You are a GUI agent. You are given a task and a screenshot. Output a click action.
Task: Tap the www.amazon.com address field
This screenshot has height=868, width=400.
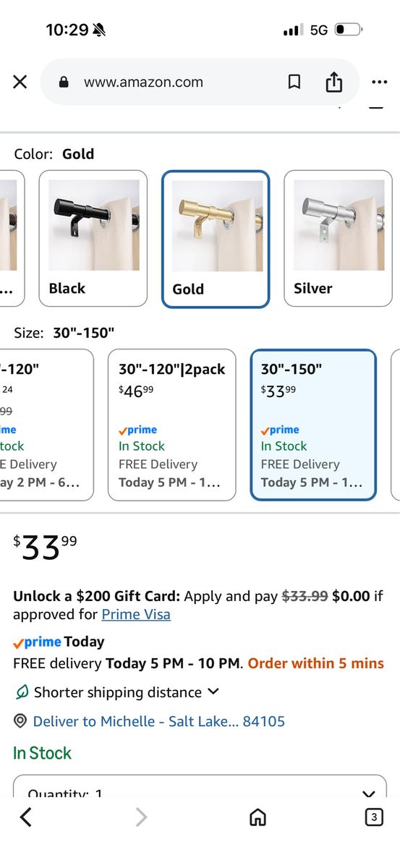pyautogui.click(x=143, y=82)
